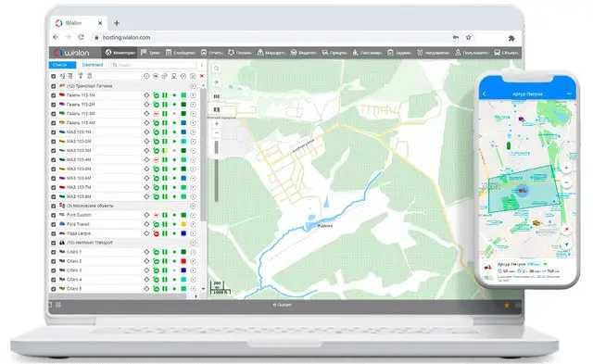Click the motion state icon for МАЗ 103-1М
The width and height of the screenshot is (593, 364).
[156, 132]
